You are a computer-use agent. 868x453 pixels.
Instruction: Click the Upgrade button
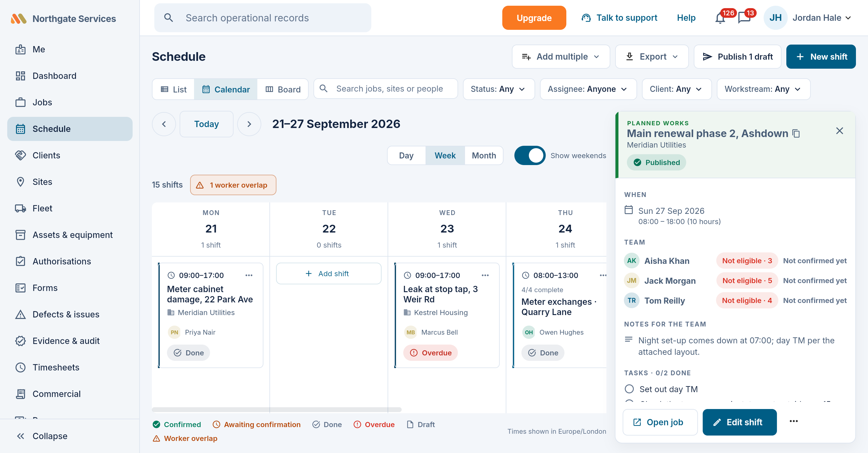pyautogui.click(x=534, y=18)
